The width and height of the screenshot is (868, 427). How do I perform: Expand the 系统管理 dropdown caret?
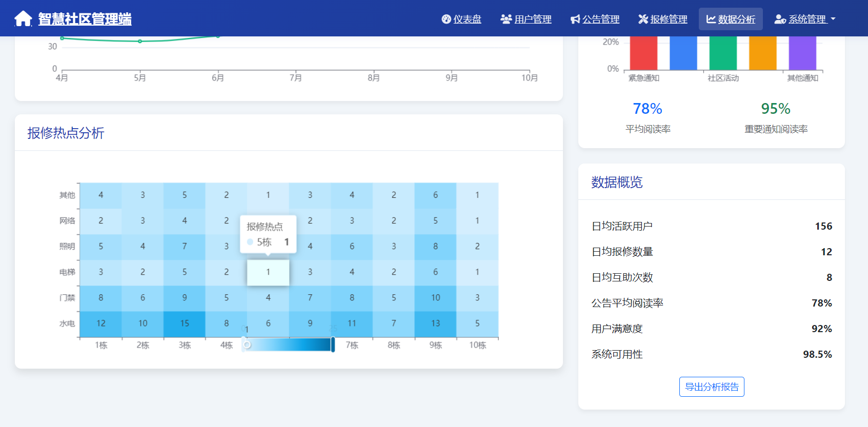pyautogui.click(x=833, y=19)
